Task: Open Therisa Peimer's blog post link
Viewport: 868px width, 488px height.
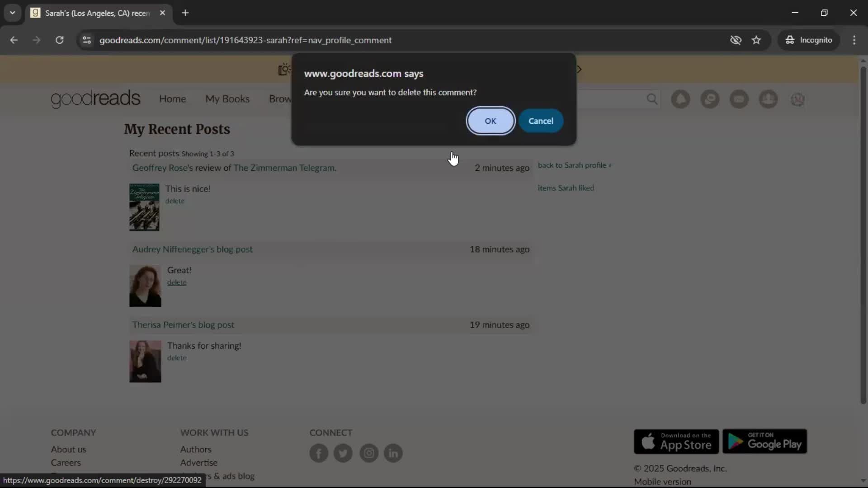Action: [x=183, y=324]
